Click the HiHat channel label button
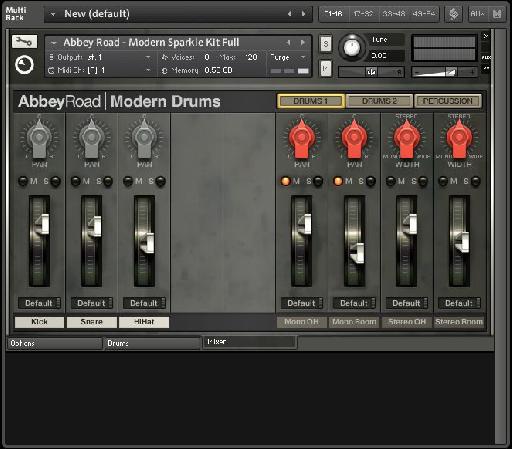This screenshot has height=449, width=512. coord(144,322)
